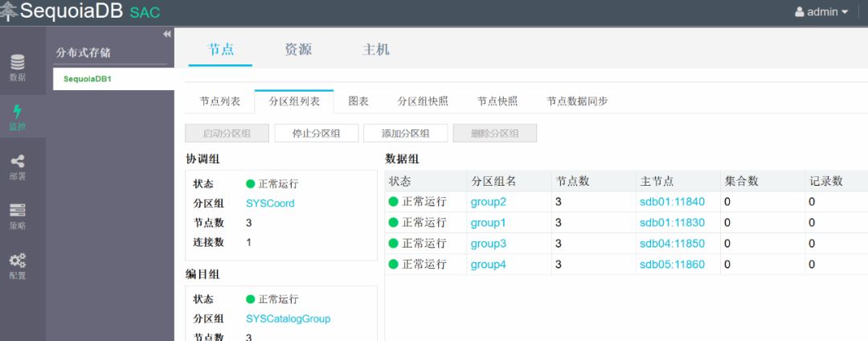Image resolution: width=868 pixels, height=341 pixels.
Task: Open the 部署 deployment share icon
Action: [x=17, y=162]
